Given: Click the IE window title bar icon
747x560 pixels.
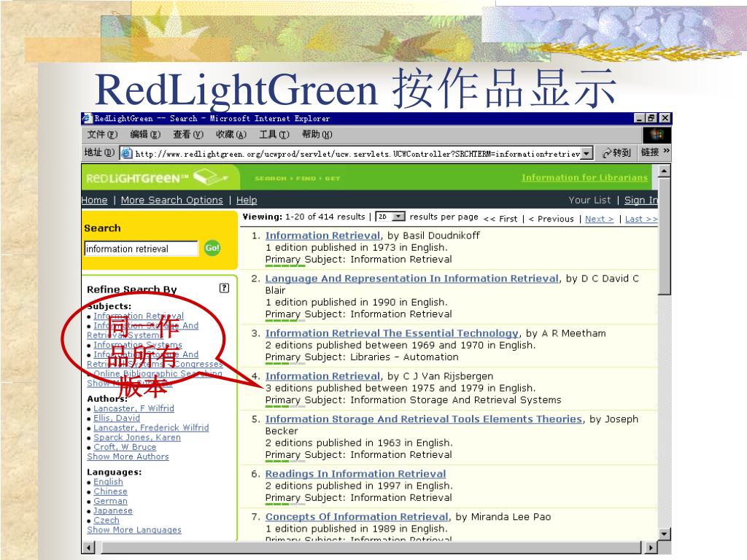Looking at the screenshot, I should (x=88, y=118).
